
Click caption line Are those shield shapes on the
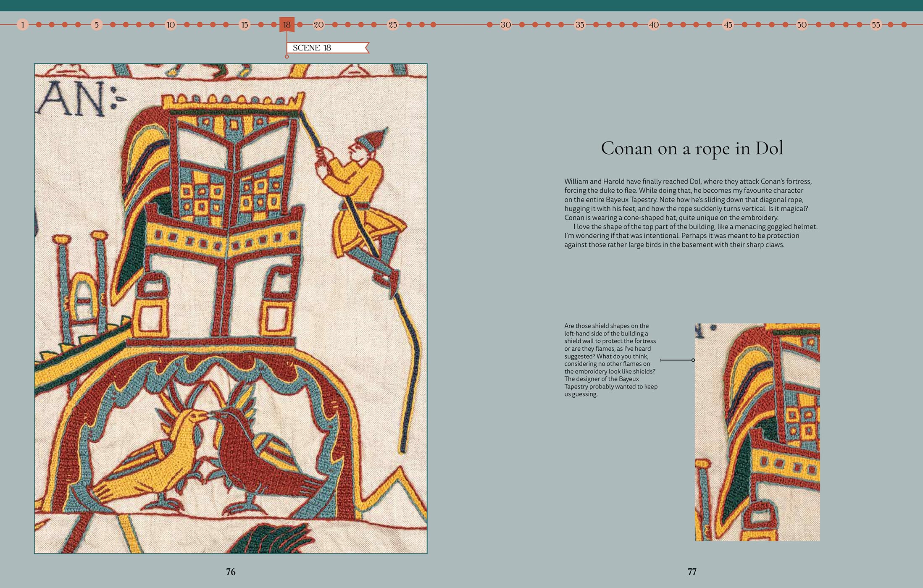606,326
